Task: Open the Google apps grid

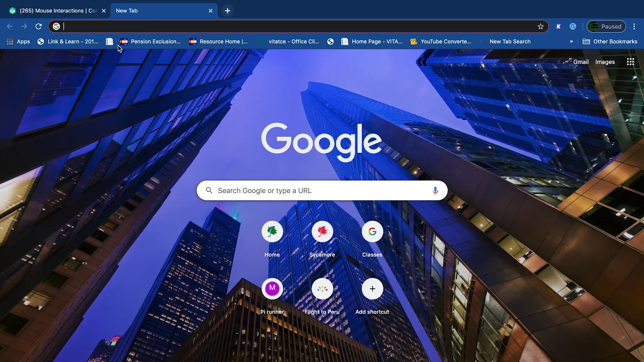Action: click(x=630, y=62)
